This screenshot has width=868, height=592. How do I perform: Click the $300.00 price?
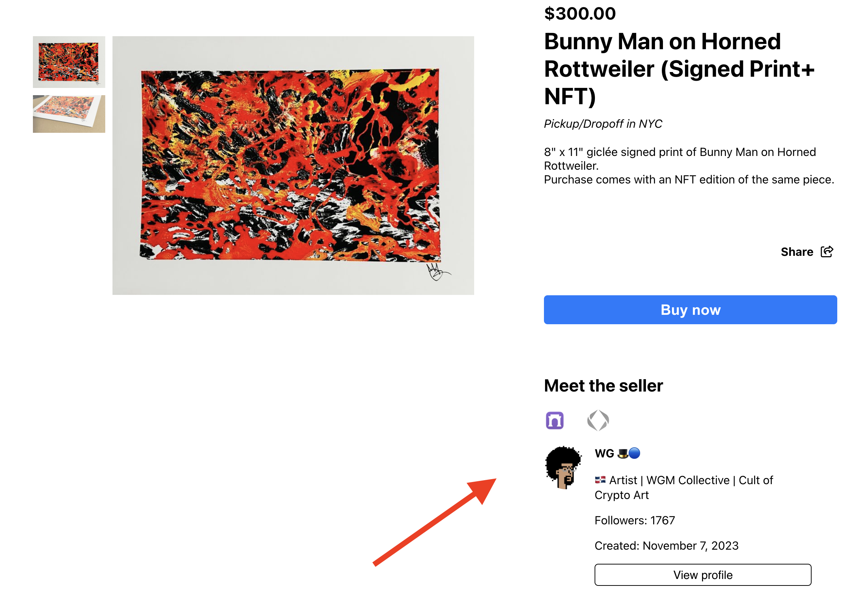click(x=580, y=14)
